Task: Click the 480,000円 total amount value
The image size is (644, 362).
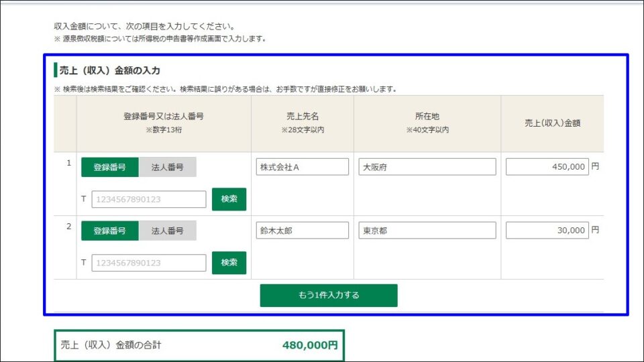Action: click(x=310, y=346)
